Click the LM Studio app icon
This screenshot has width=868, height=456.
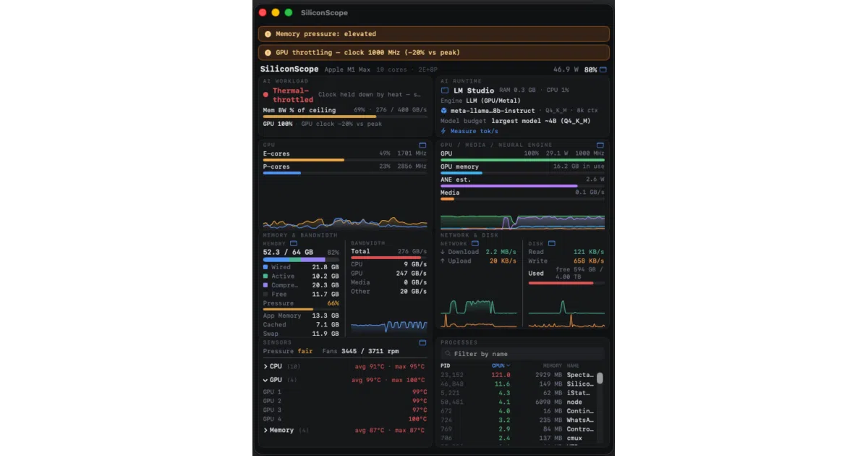[x=445, y=90]
